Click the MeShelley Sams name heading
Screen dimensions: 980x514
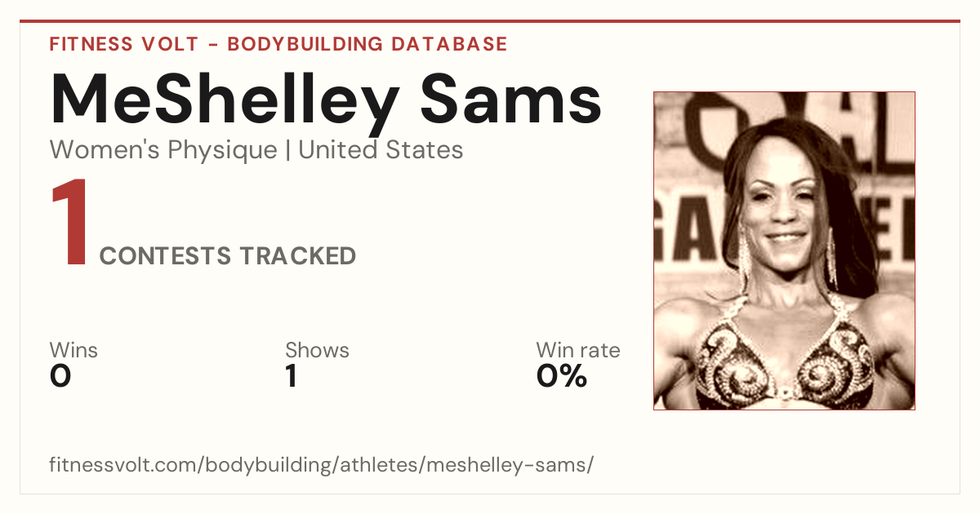pyautogui.click(x=327, y=101)
